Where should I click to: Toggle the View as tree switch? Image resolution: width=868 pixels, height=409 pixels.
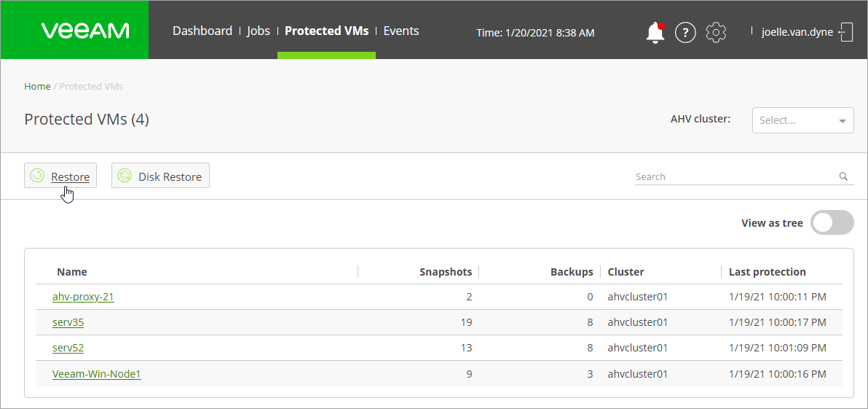[x=832, y=223]
